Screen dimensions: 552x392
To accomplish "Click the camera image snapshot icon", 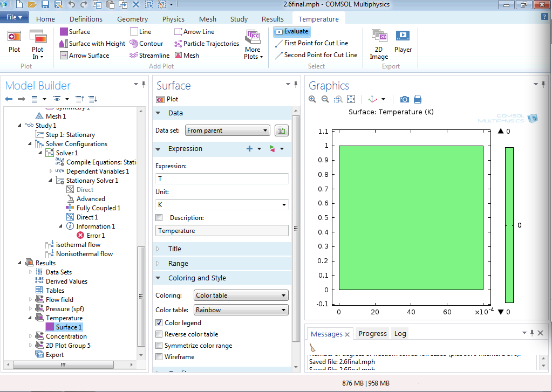I will [x=404, y=99].
